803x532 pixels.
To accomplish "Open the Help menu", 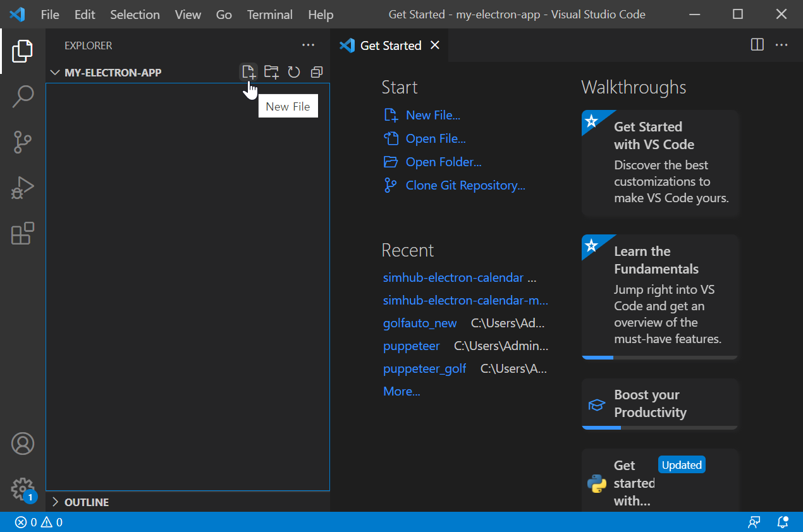I will click(x=321, y=15).
